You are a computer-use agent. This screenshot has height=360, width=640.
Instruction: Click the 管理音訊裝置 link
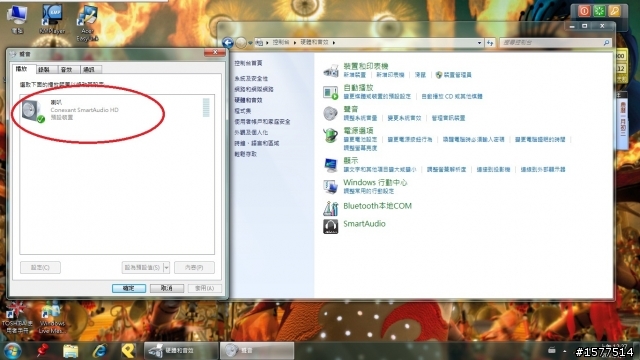(x=449, y=118)
